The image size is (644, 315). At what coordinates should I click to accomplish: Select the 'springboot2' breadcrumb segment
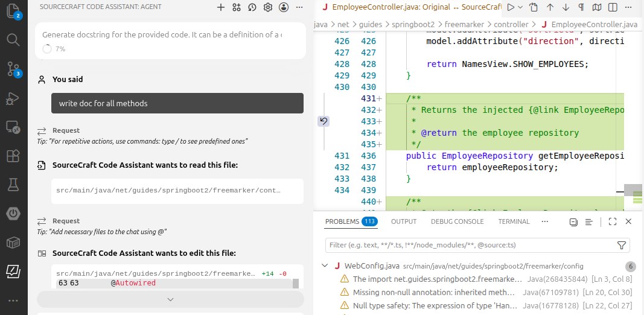tap(415, 24)
